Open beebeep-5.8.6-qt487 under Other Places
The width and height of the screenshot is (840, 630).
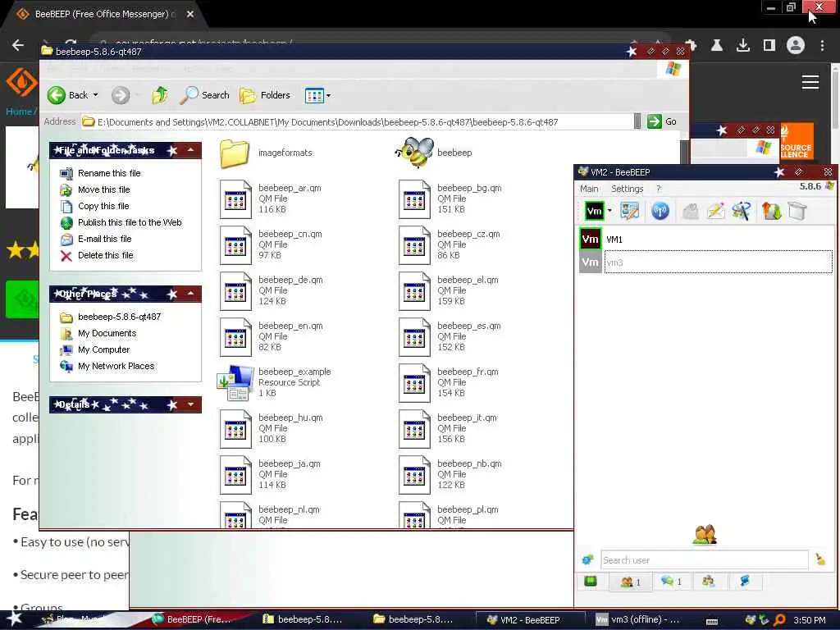(120, 317)
